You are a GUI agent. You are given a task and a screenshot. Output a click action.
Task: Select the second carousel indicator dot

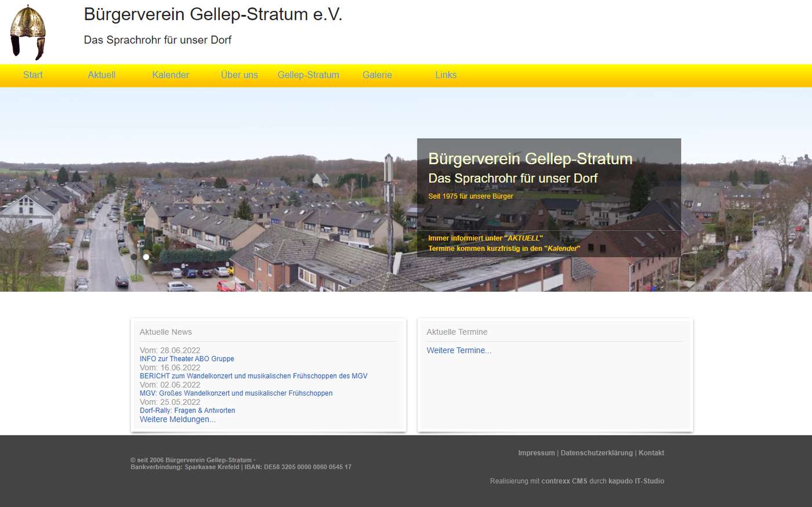click(146, 257)
